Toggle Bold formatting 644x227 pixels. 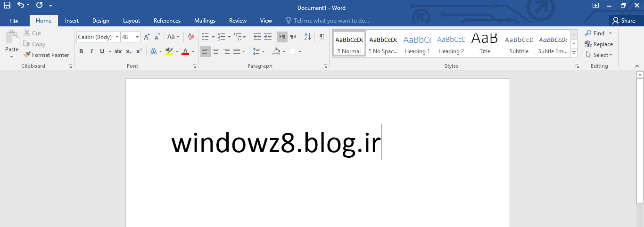[81, 51]
